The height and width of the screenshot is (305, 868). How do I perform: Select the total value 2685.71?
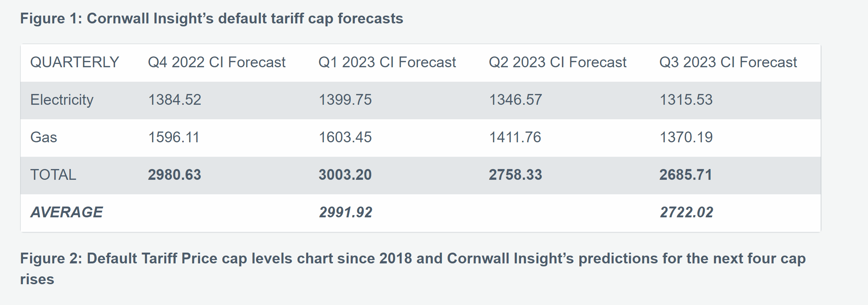pyautogui.click(x=686, y=175)
